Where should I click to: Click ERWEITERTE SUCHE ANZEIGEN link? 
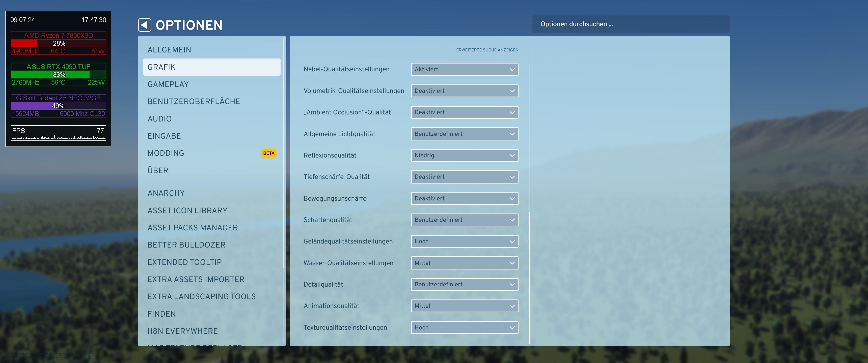tap(487, 50)
